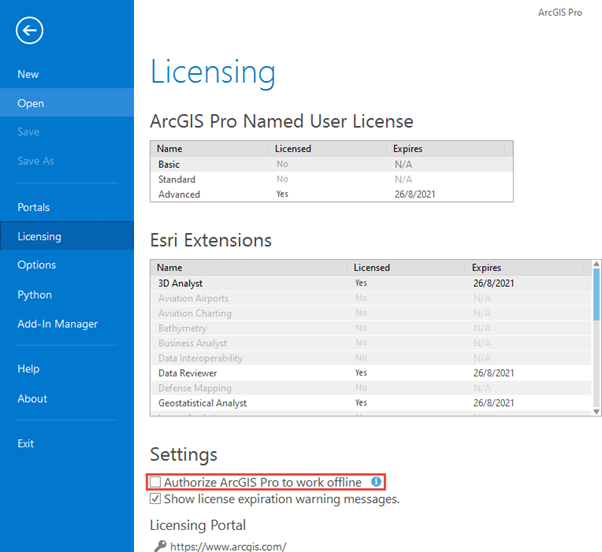
Task: Click the Esri Extensions scrollbar thumb
Action: [596, 294]
